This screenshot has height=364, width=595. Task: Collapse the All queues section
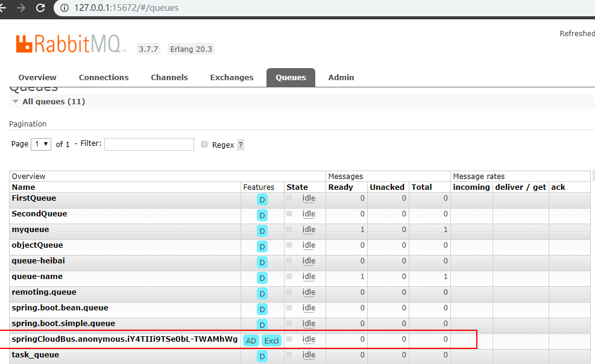tap(16, 102)
